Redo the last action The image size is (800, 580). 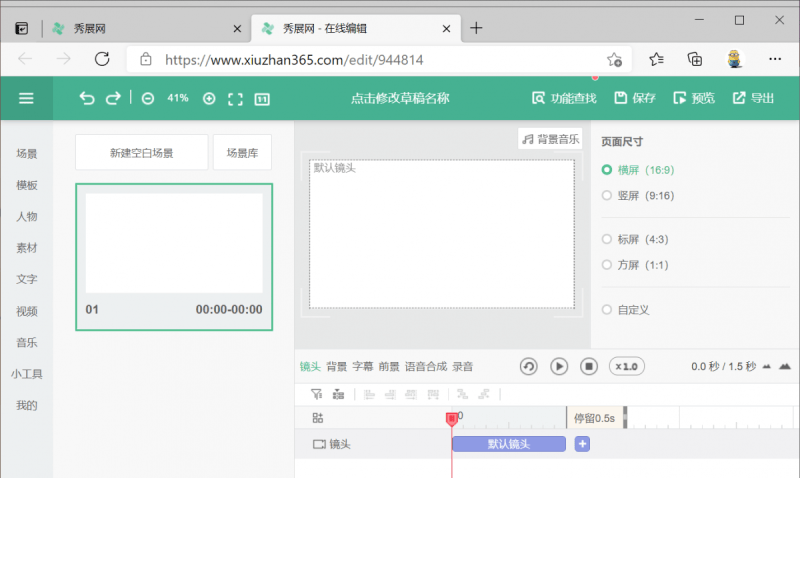coord(112,98)
